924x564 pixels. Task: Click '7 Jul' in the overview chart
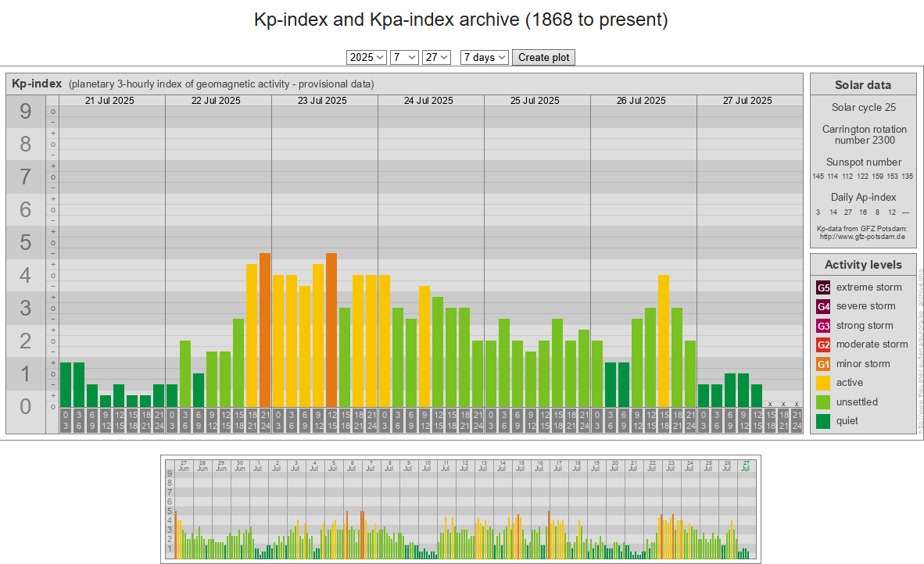(x=370, y=466)
